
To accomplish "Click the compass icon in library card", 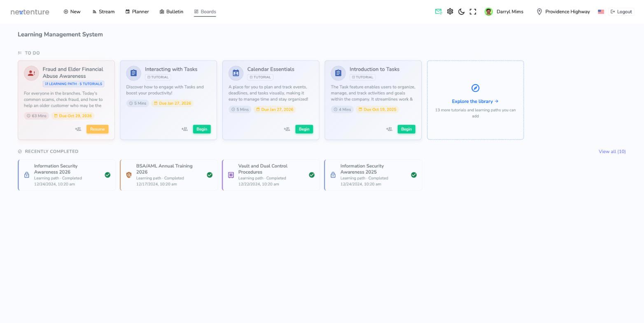I will coord(475,88).
